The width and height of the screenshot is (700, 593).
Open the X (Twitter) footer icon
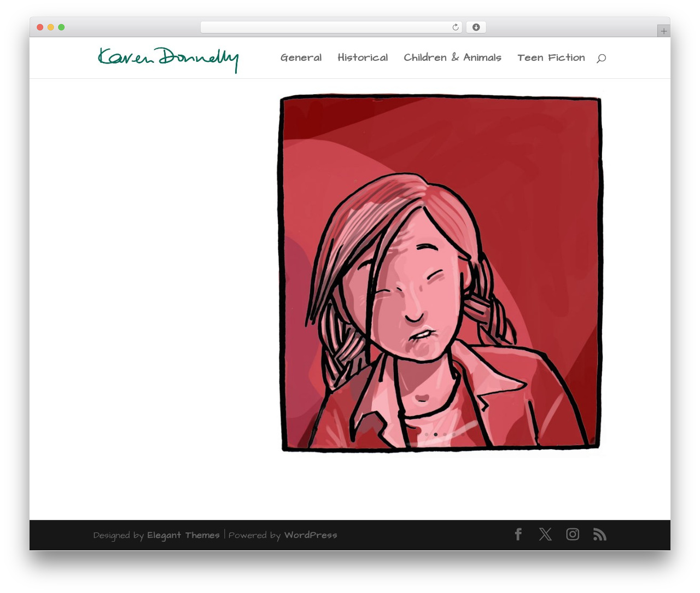tap(545, 534)
